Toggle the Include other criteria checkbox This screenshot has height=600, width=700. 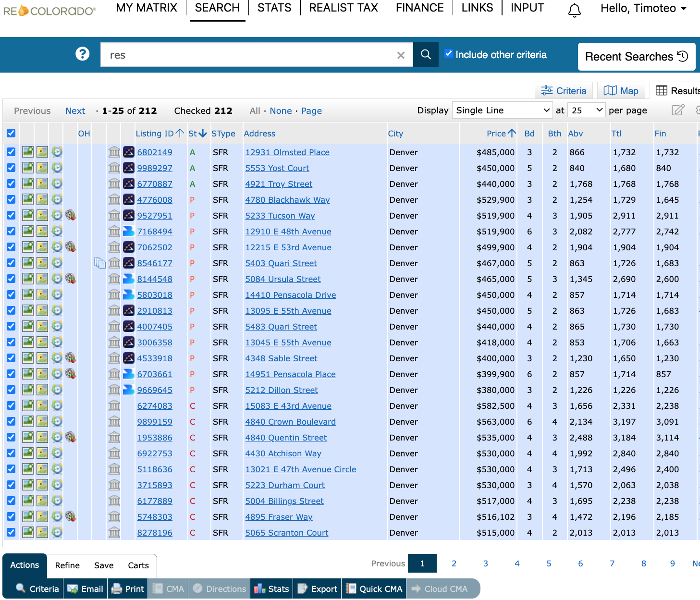[449, 54]
